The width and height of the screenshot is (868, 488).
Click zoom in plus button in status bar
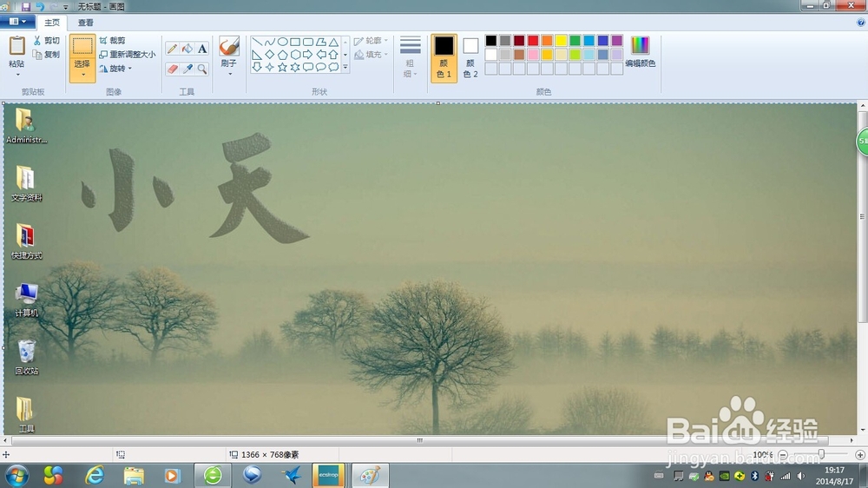coord(859,455)
